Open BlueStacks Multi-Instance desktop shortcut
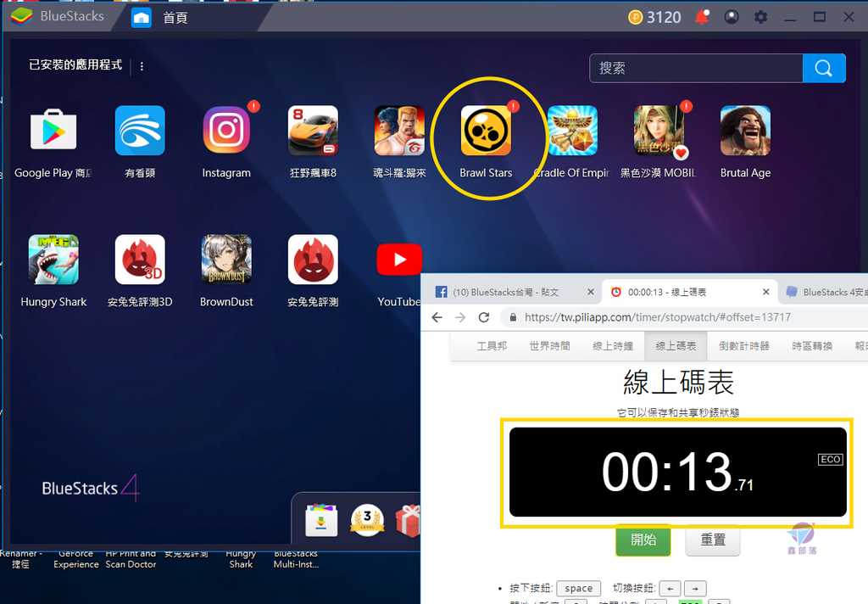868x604 pixels. pyautogui.click(x=296, y=558)
